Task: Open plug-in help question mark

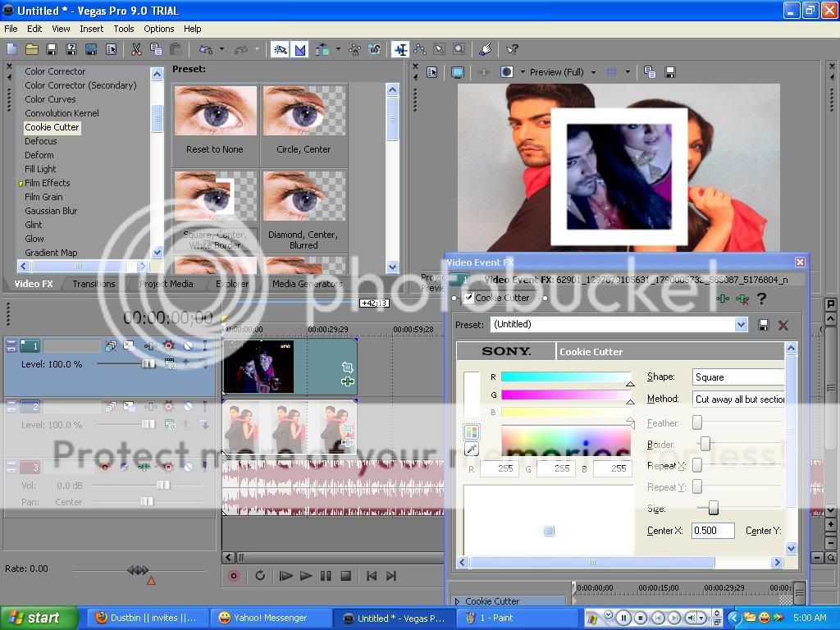Action: [762, 299]
